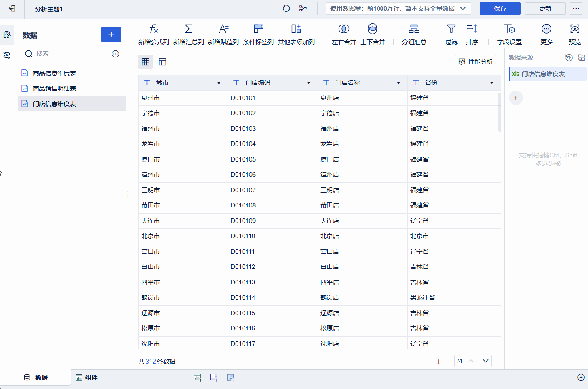
Task: Select the 新增汇总列 sigma tool
Action: point(188,29)
